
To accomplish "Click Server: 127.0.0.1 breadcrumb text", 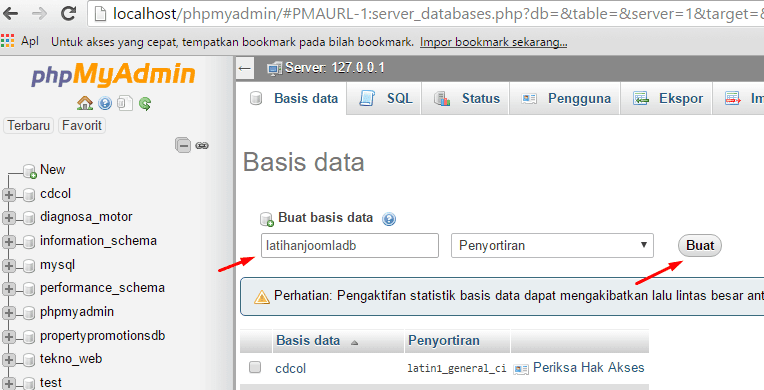I will tap(335, 68).
